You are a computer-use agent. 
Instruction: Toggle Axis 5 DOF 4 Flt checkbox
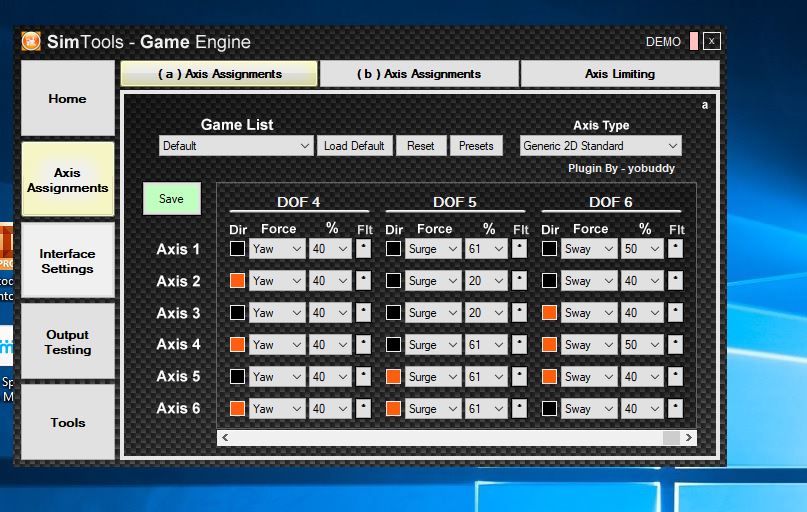363,376
